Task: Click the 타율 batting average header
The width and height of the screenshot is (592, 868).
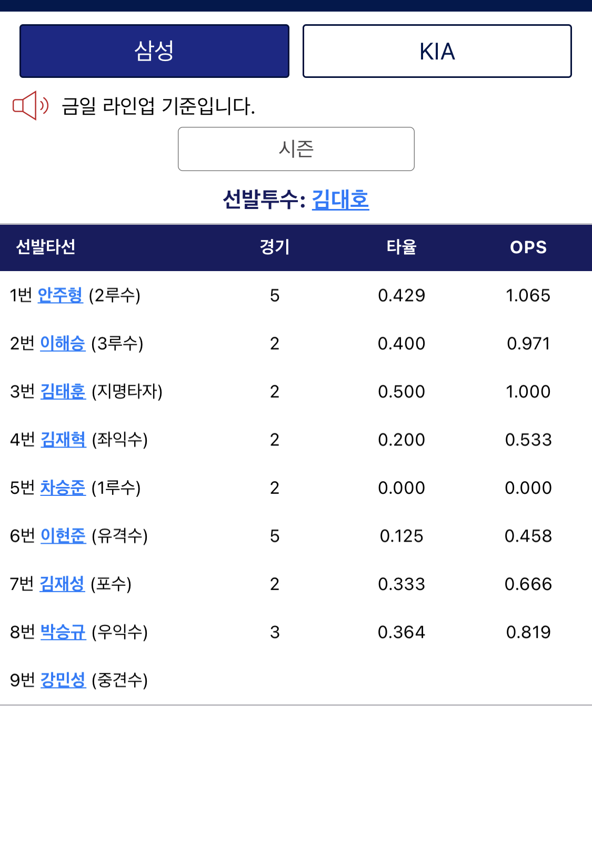Action: 402,247
